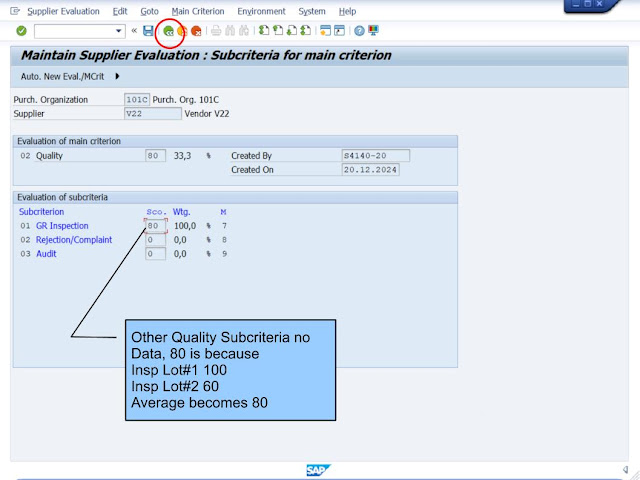640x480 pixels.
Task: Click the green Enter checkmark icon
Action: tap(21, 31)
